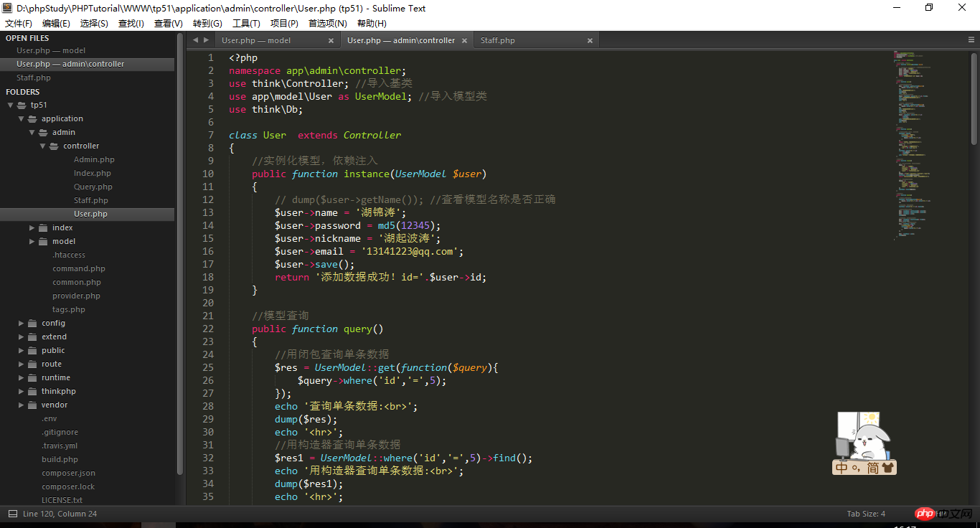Open the 项目(P) menu
Viewport: 980px width, 528px height.
pos(284,24)
